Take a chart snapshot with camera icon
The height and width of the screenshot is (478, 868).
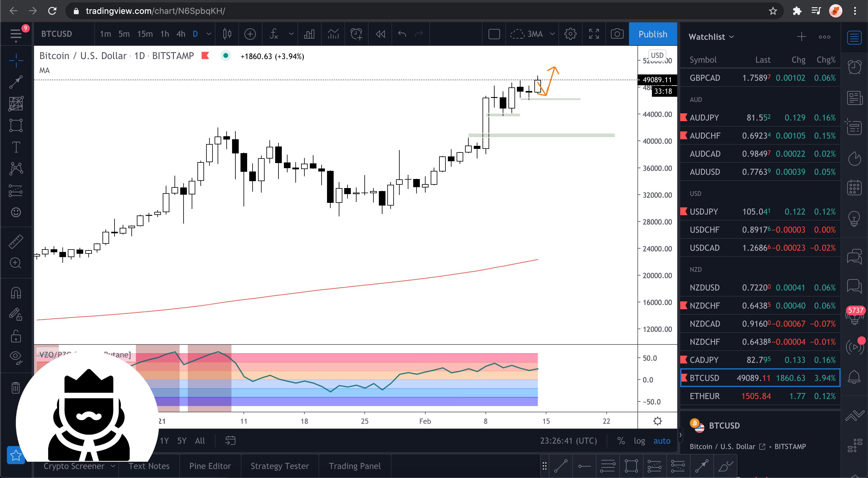617,34
